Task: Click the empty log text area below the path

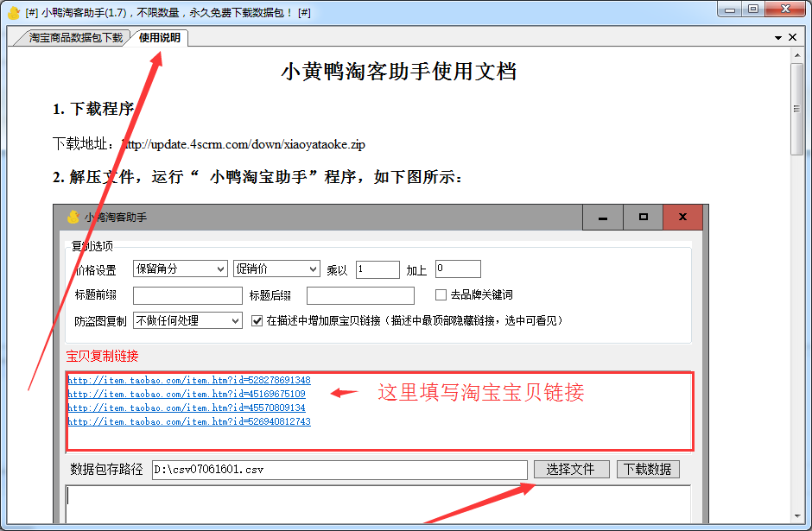Action: pos(378,504)
